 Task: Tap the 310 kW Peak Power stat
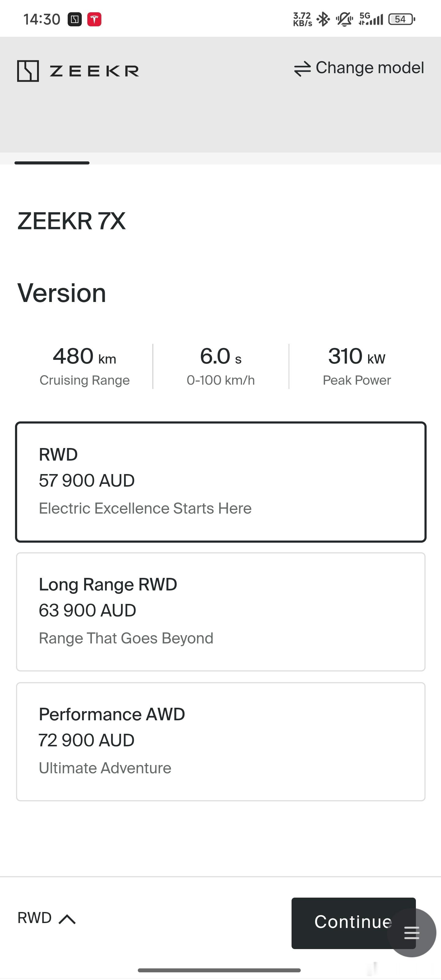[x=357, y=366]
